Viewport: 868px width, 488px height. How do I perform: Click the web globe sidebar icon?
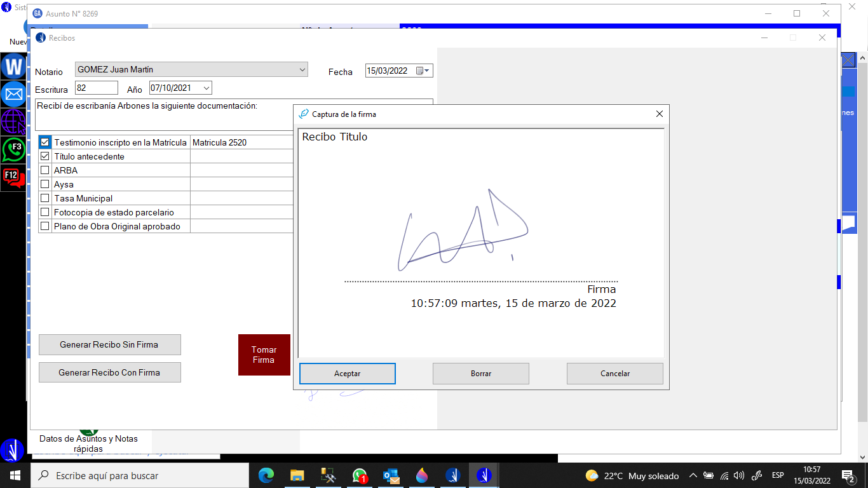(x=13, y=121)
